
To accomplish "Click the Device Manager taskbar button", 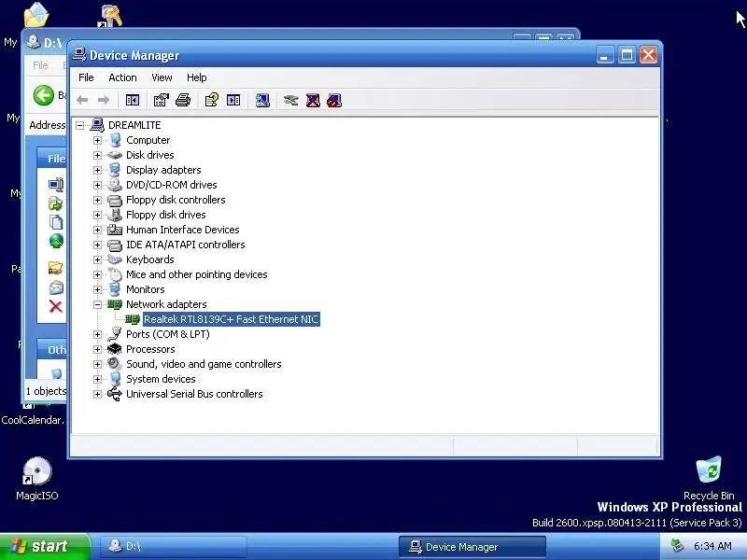I will [472, 547].
